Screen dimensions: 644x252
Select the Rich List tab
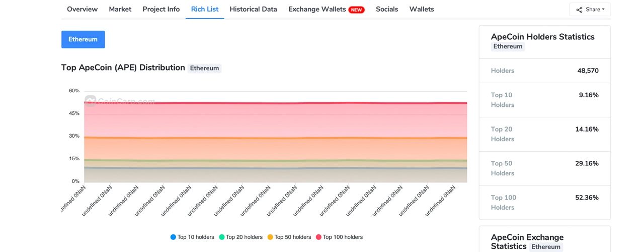coord(205,9)
